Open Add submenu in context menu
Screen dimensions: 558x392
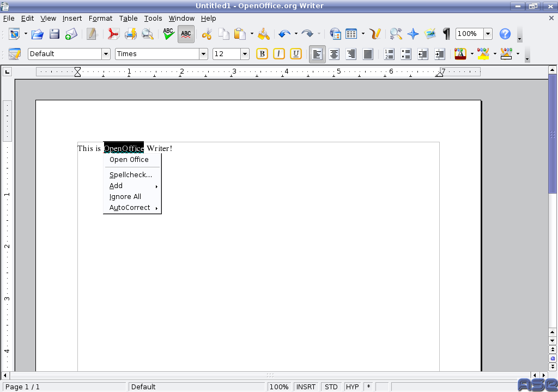(x=132, y=186)
